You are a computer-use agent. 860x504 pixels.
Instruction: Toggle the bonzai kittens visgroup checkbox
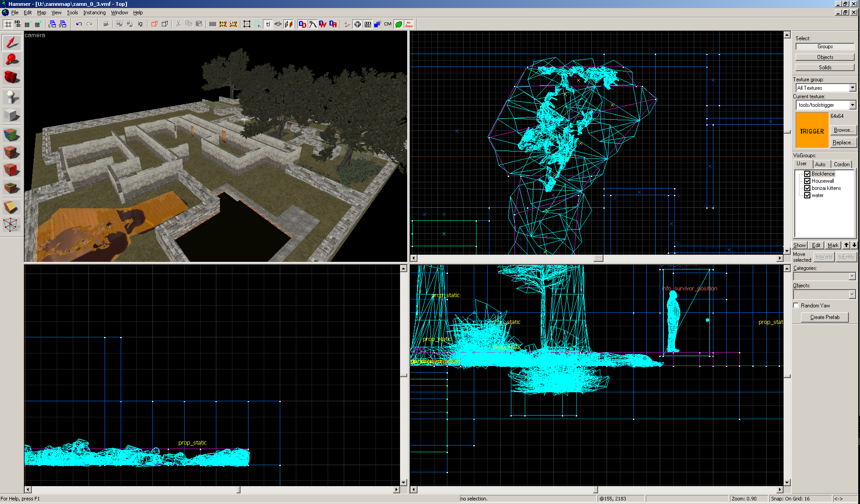tap(807, 188)
